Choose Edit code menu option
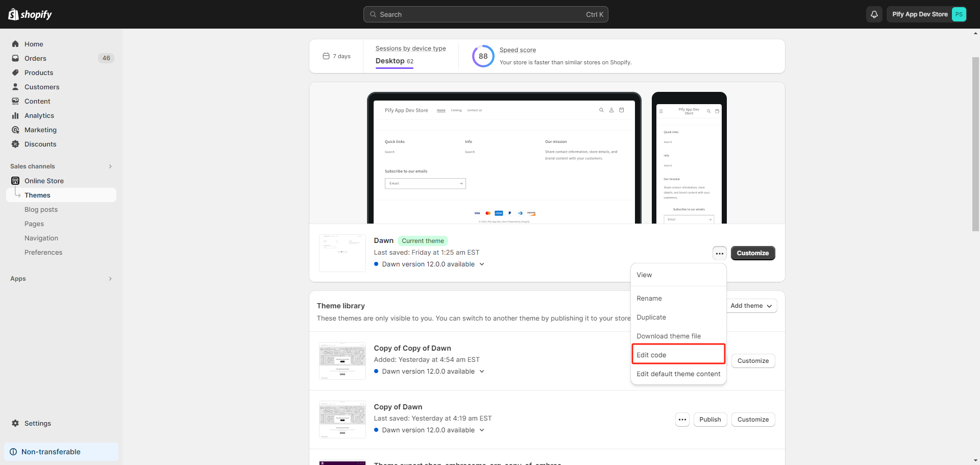The height and width of the screenshot is (465, 980). [678, 355]
